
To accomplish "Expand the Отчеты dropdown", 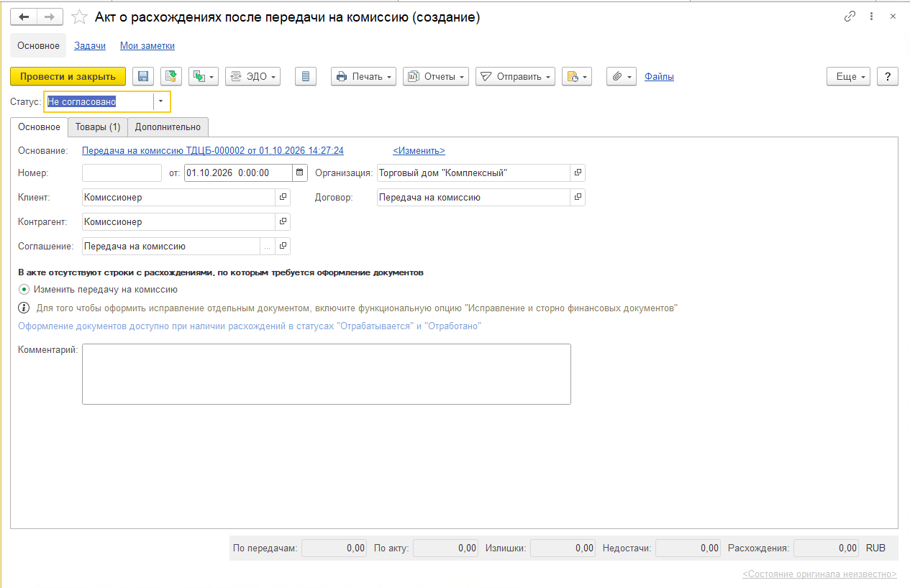I will coord(436,76).
